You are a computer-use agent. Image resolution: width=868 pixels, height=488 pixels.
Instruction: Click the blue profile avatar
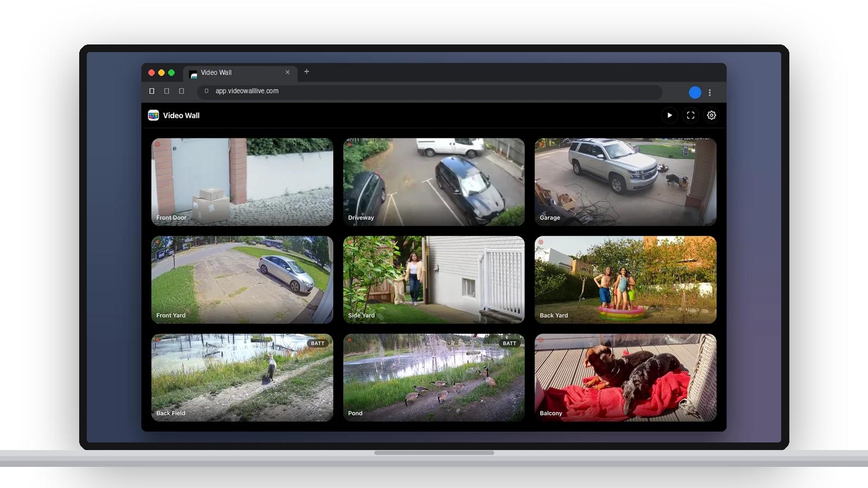pos(695,93)
